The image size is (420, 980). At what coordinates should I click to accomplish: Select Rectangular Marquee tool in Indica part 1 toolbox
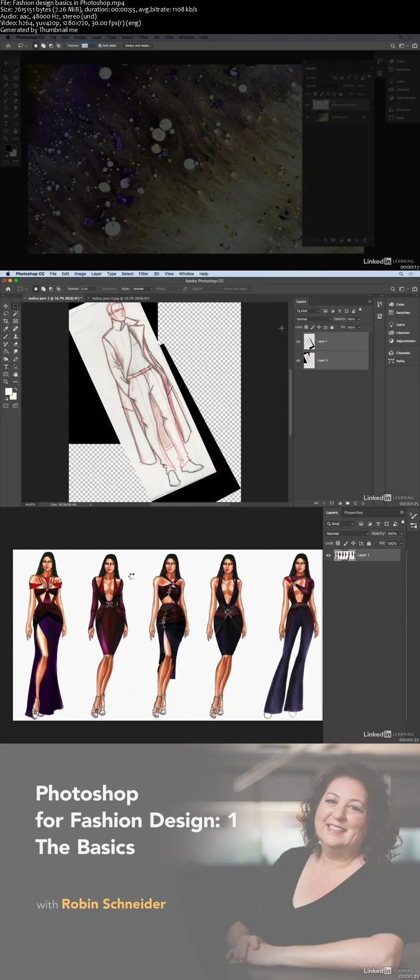pos(16,306)
